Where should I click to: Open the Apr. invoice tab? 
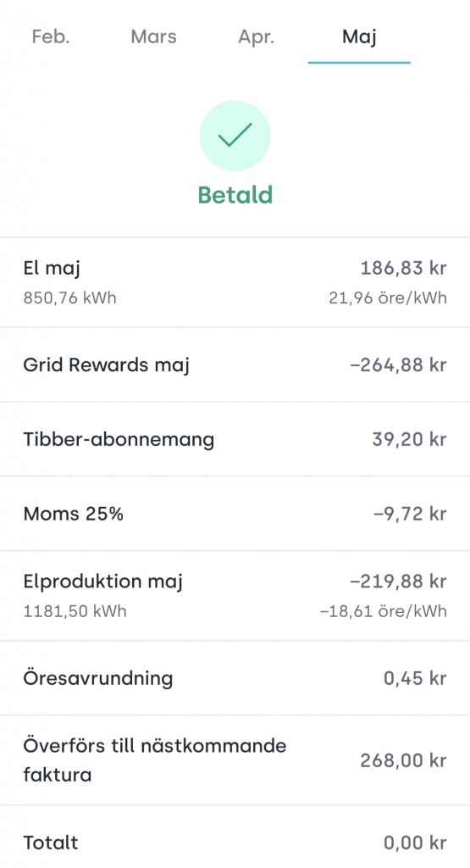point(256,37)
